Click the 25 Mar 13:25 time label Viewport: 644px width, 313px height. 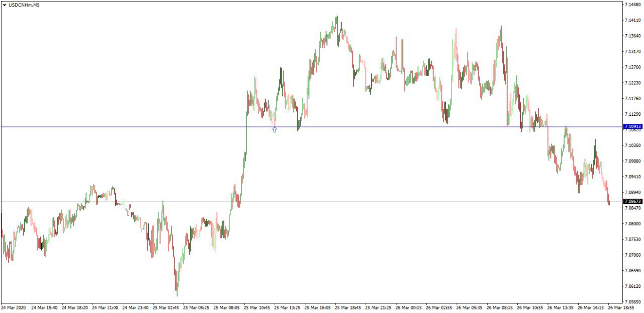tap(287, 307)
